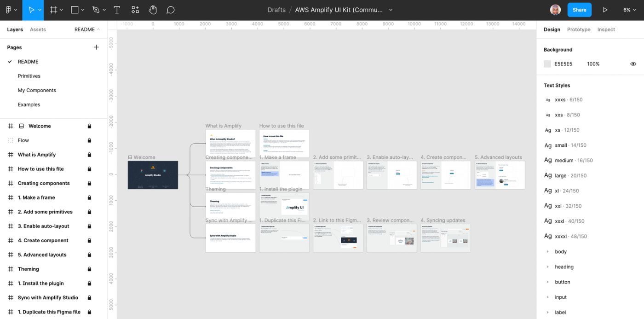Screen dimensions: 644x319
Task: Open the Prototype tab
Action: pos(579,29)
